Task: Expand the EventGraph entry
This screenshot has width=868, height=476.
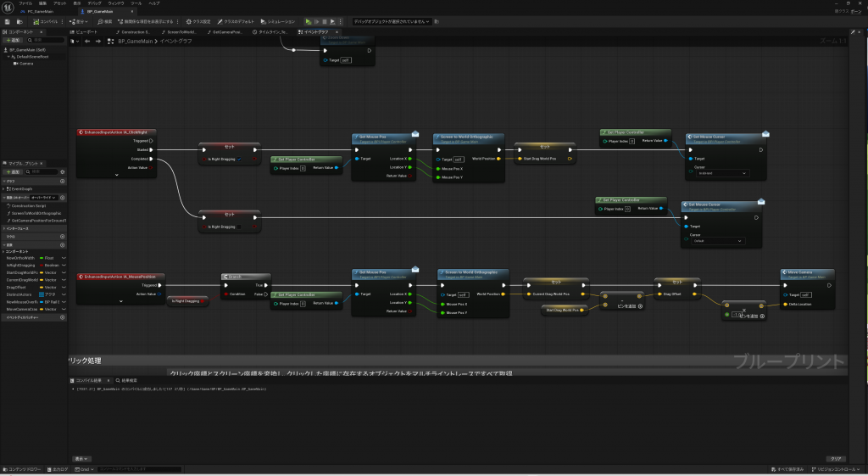Action: (x=4, y=189)
